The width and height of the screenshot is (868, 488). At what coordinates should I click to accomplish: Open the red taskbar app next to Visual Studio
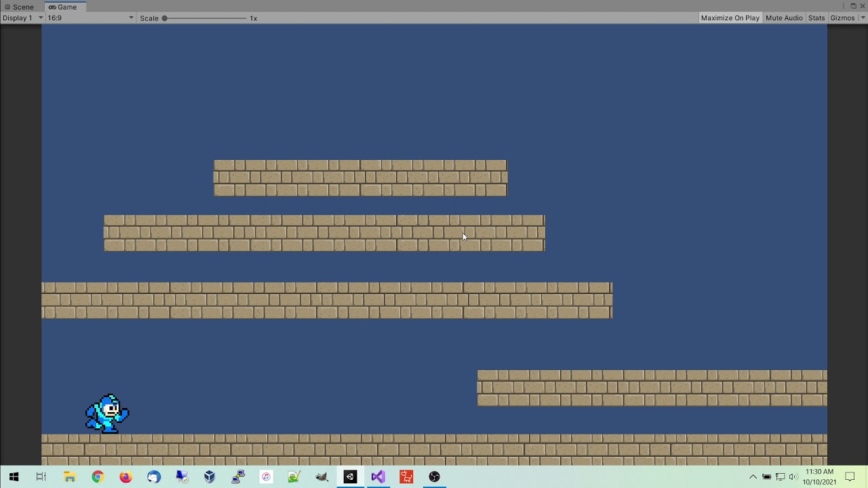coord(406,477)
